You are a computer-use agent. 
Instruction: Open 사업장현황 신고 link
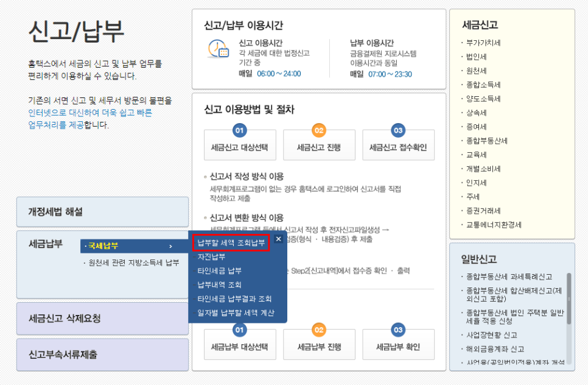coord(491,334)
